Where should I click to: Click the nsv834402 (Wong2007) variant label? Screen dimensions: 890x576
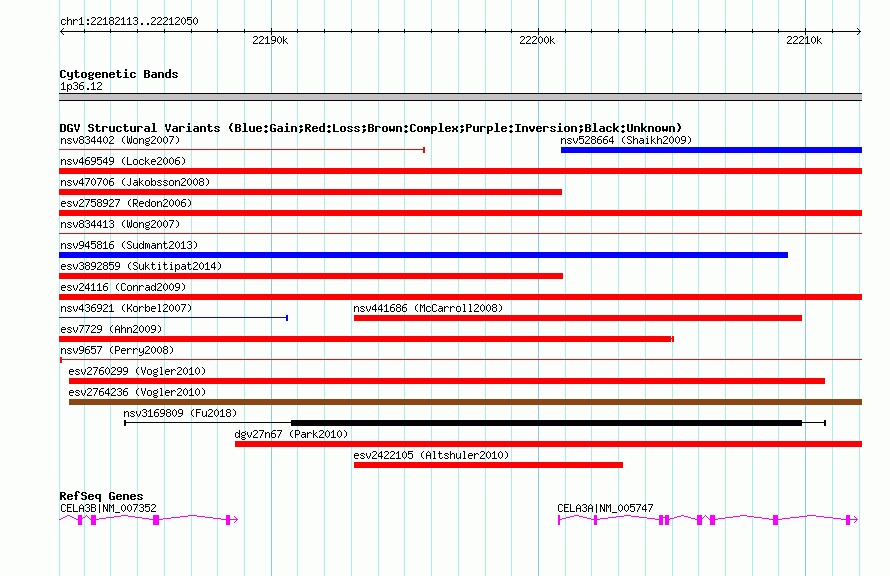pyautogui.click(x=120, y=140)
